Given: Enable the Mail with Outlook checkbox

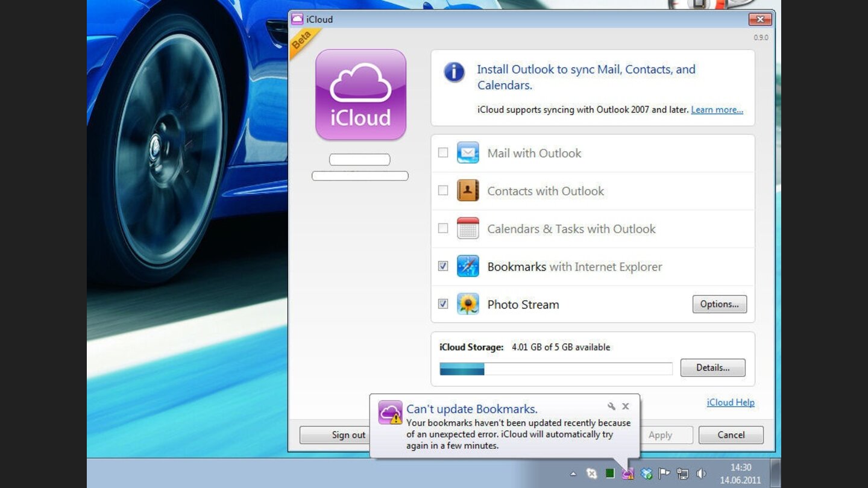Looking at the screenshot, I should click(442, 152).
